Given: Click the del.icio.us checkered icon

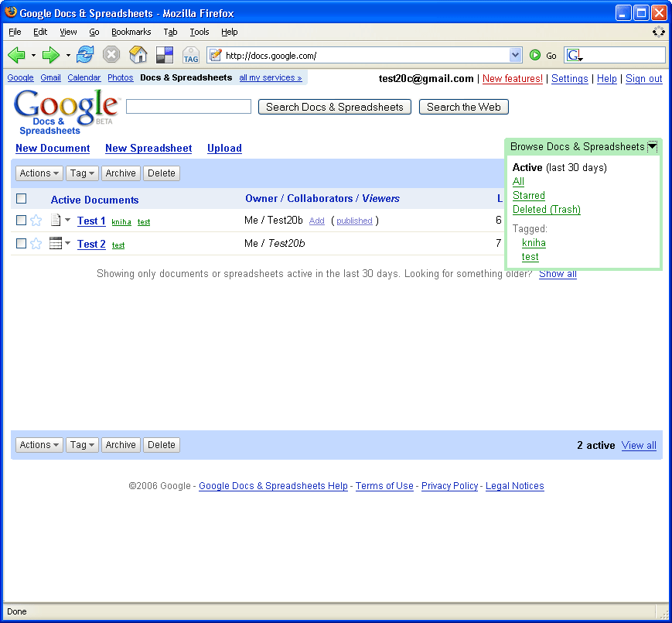Looking at the screenshot, I should tap(165, 55).
